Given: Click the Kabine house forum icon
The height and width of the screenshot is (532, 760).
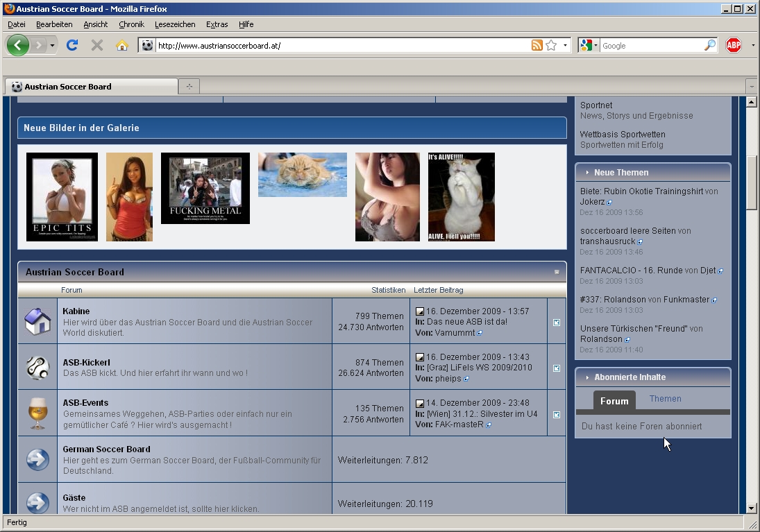Looking at the screenshot, I should coord(37,321).
